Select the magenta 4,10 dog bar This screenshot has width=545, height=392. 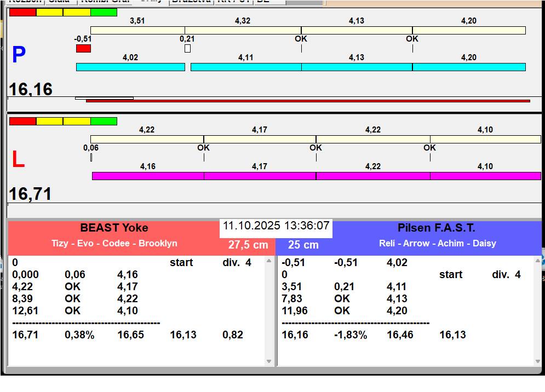(x=485, y=176)
